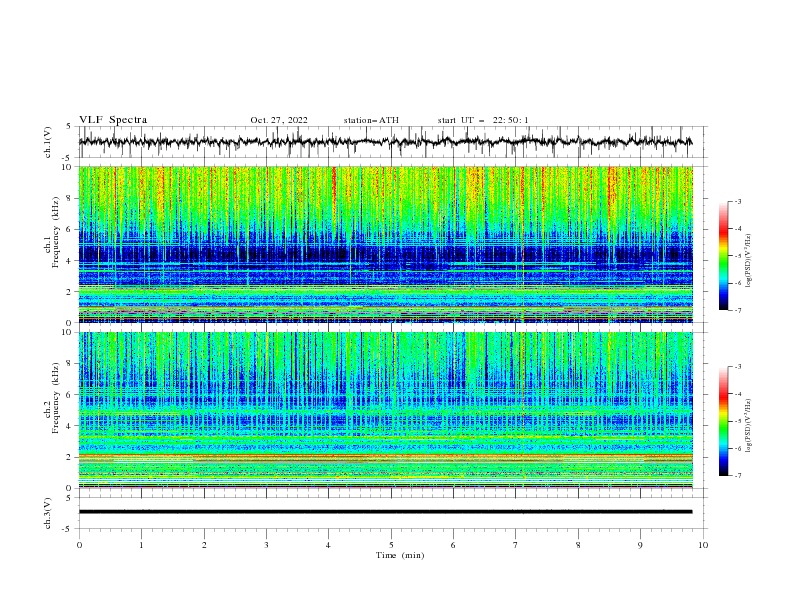Click the "station=ATH" header label
Viewport: 792px width, 612px height.
(371, 120)
